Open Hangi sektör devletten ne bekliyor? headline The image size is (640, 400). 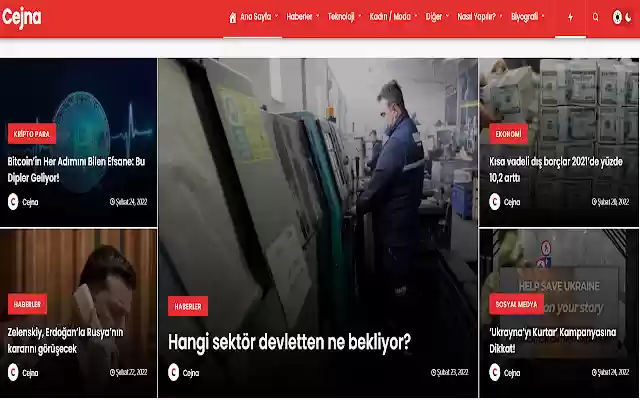click(x=289, y=342)
